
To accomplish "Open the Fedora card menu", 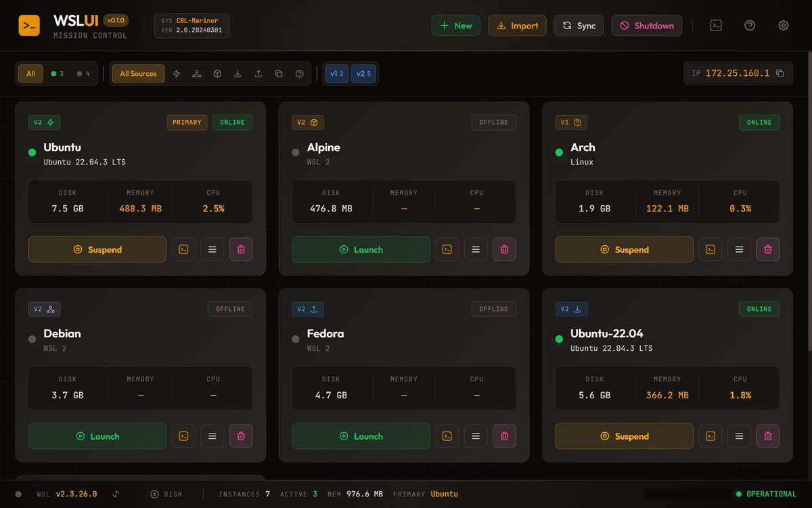I will 475,436.
